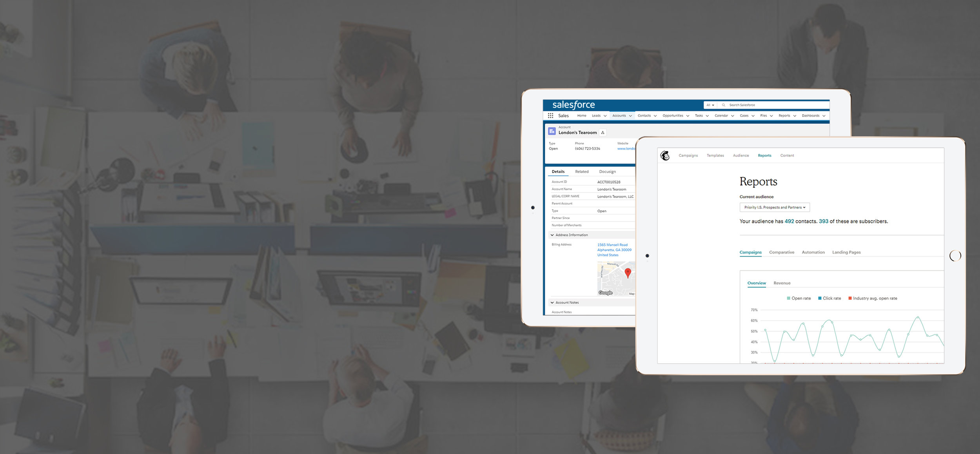Screen dimensions: 980x454
Task: Open the Files tab in Salesforce
Action: coord(764,116)
